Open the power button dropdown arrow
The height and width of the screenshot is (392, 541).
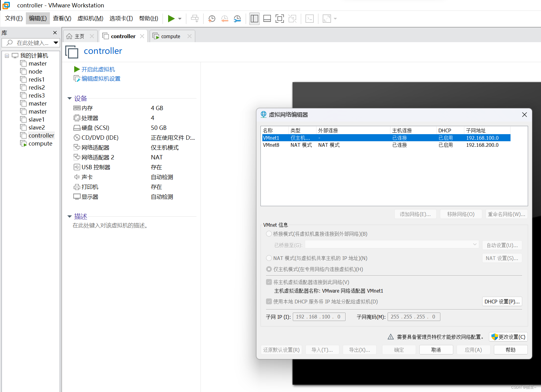coord(179,18)
